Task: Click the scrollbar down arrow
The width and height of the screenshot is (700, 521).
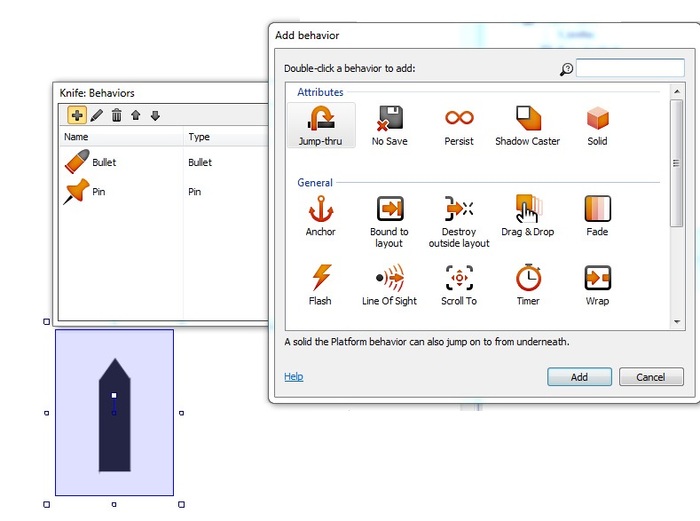Action: (x=677, y=321)
